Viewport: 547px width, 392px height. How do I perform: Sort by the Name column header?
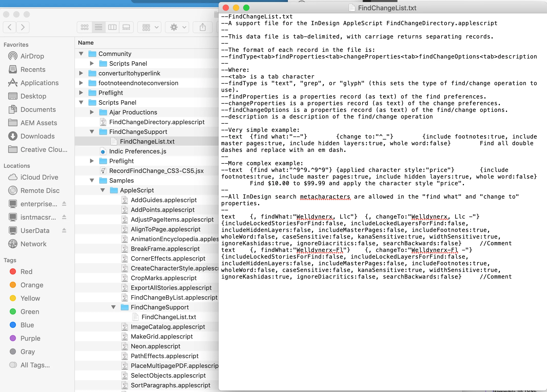click(x=86, y=43)
